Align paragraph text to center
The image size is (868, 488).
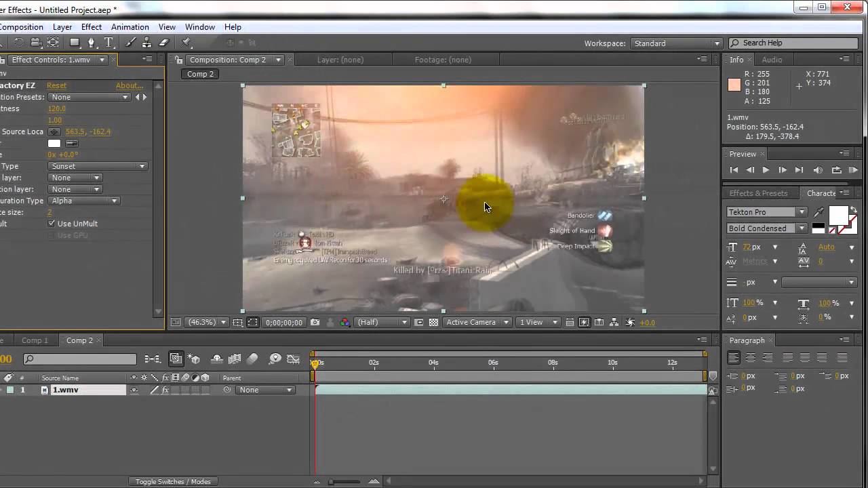click(751, 358)
